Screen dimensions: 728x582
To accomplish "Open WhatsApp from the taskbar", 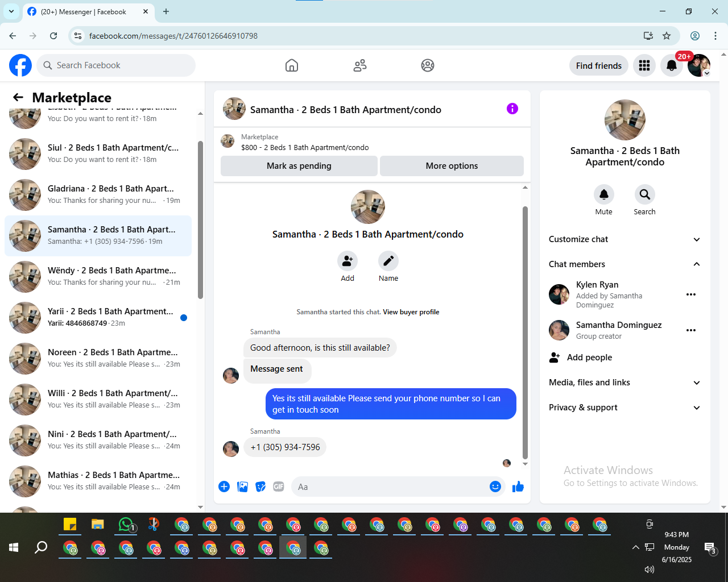I will pyautogui.click(x=126, y=524).
